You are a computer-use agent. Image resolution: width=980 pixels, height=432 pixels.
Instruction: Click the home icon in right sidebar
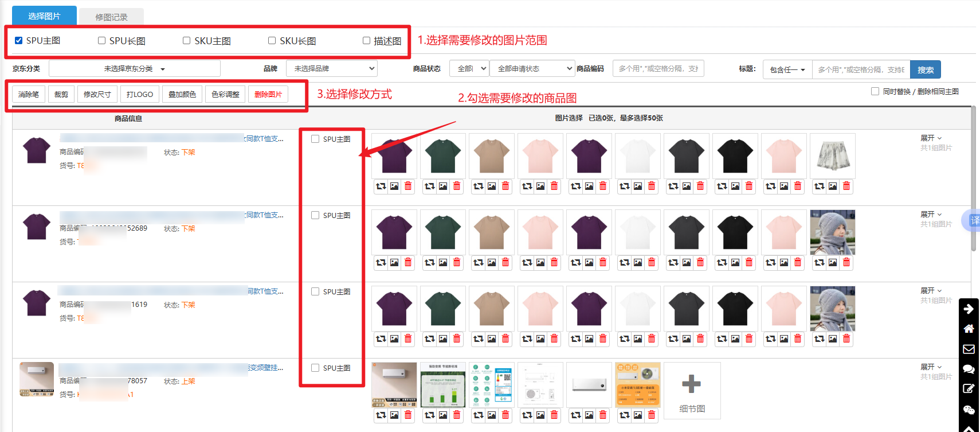(969, 329)
